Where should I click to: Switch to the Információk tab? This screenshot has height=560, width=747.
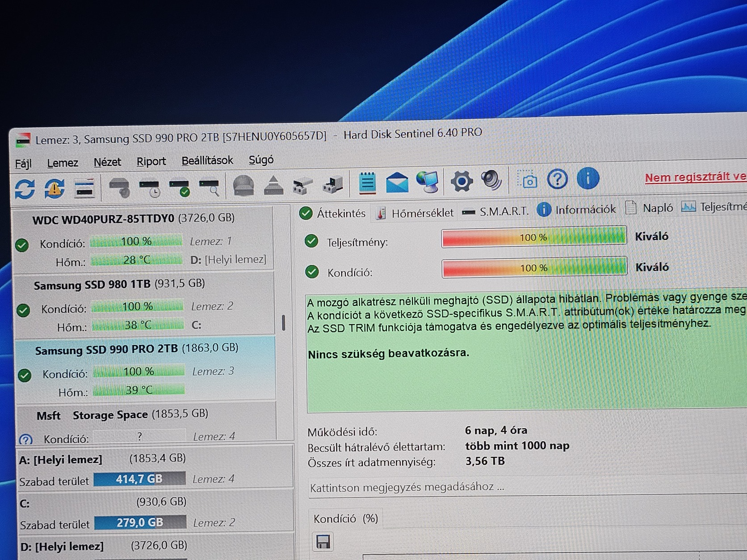pyautogui.click(x=577, y=209)
